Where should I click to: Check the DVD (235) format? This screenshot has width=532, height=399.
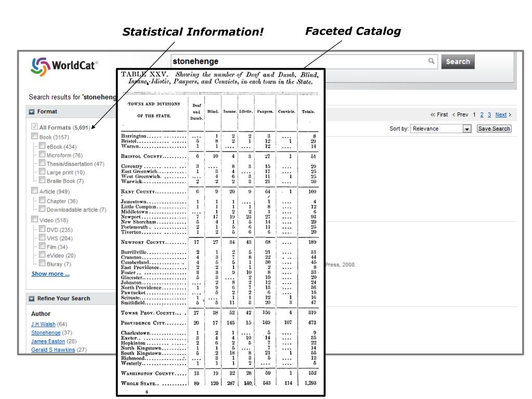pos(42,229)
